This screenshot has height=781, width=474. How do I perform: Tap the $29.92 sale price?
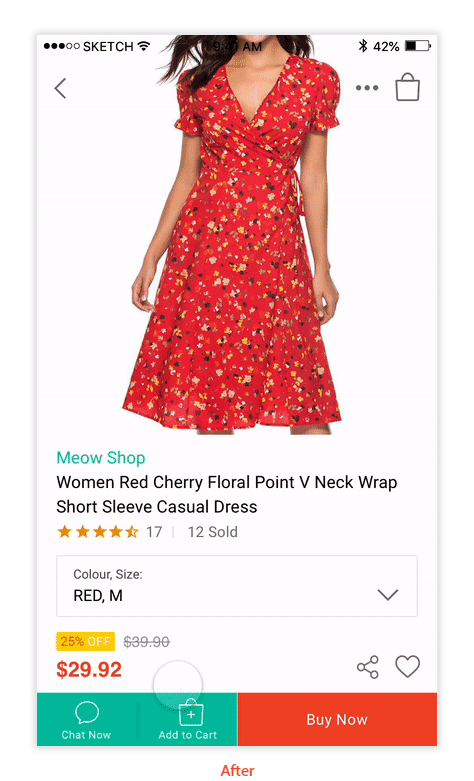click(x=89, y=669)
